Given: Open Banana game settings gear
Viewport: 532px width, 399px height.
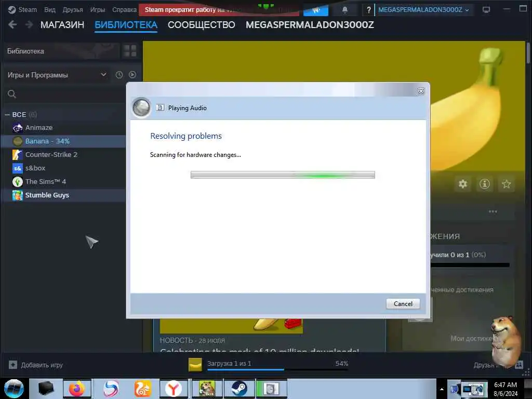Looking at the screenshot, I should (x=463, y=184).
